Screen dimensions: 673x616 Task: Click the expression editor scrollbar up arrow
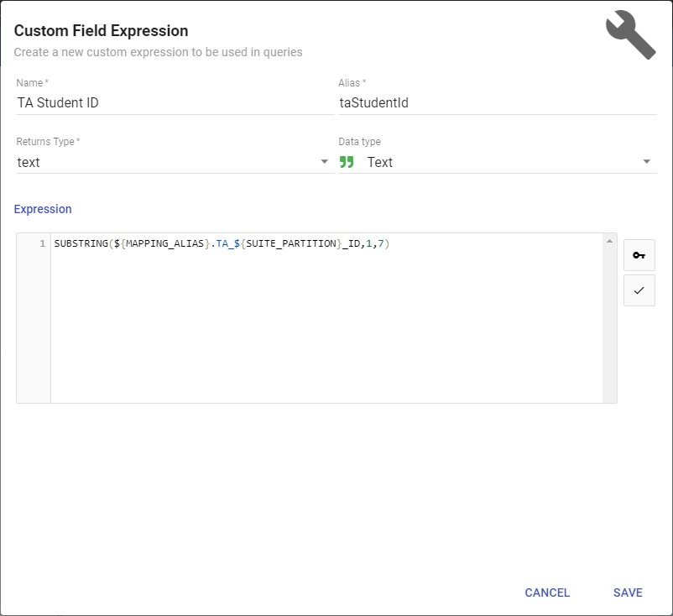click(x=609, y=241)
